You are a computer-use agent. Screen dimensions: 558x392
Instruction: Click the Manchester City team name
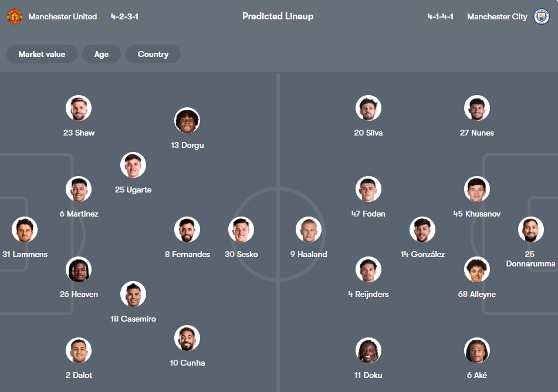[497, 16]
